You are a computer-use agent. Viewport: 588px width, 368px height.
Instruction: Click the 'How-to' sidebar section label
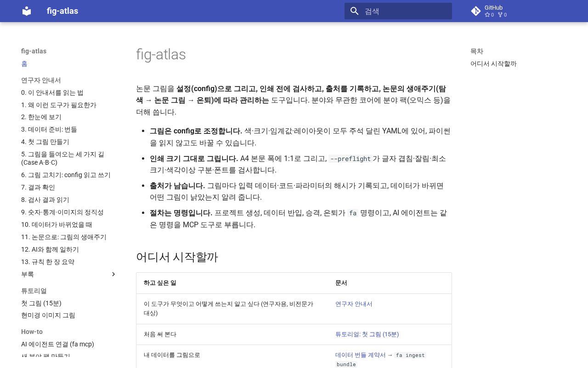(32, 332)
